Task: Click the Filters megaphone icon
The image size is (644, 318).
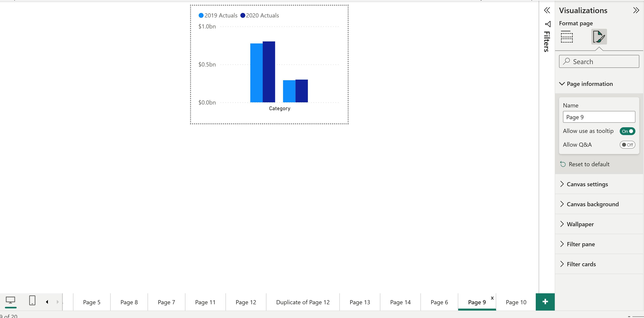Action: coord(547,24)
